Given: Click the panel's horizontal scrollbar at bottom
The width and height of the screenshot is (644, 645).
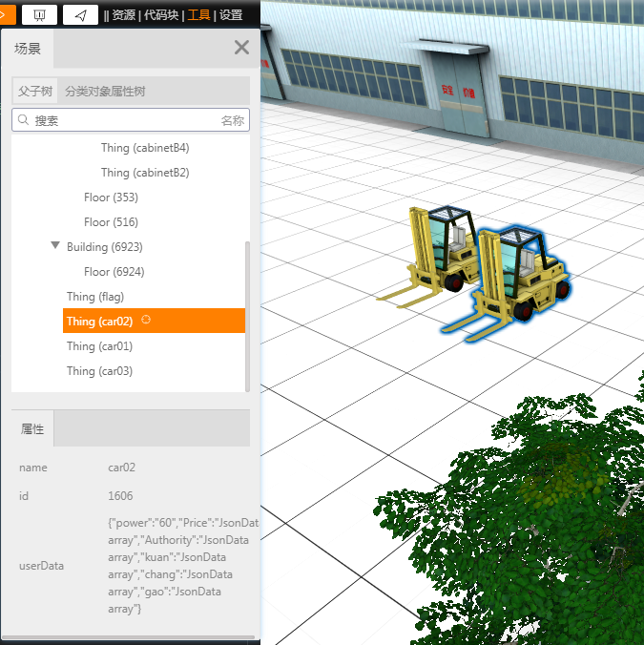Looking at the screenshot, I should click(x=128, y=637).
